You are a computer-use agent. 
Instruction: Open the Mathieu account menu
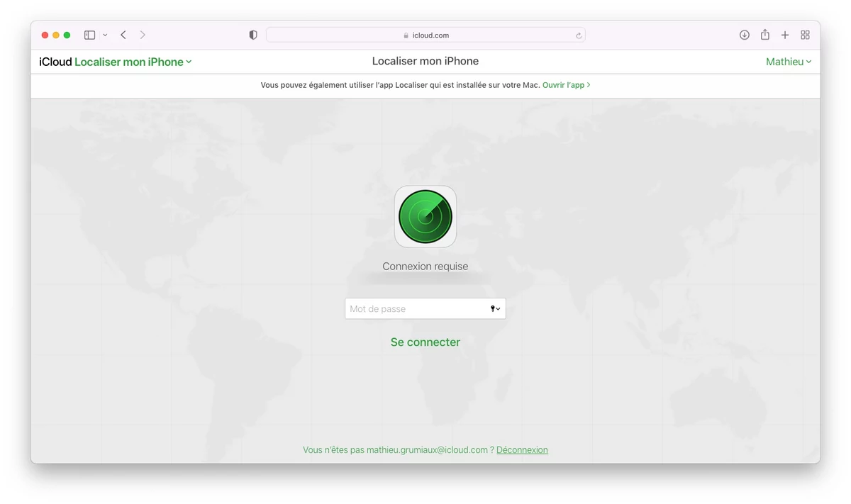click(789, 62)
